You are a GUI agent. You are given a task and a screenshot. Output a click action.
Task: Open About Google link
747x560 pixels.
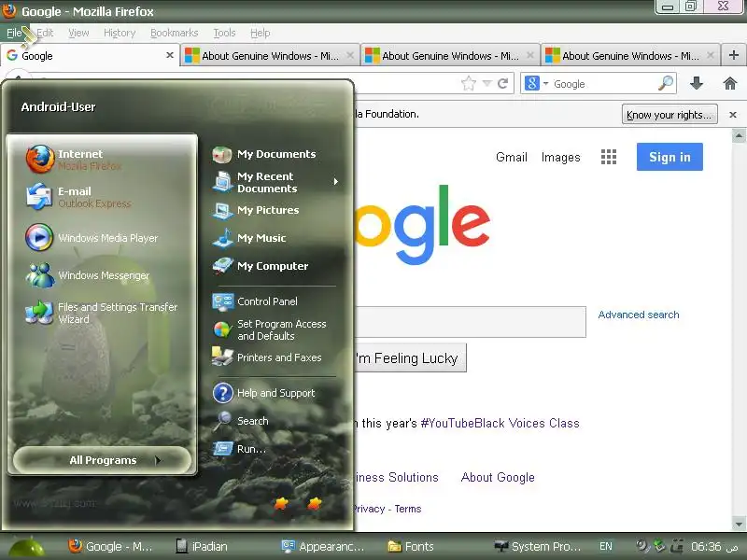(498, 477)
